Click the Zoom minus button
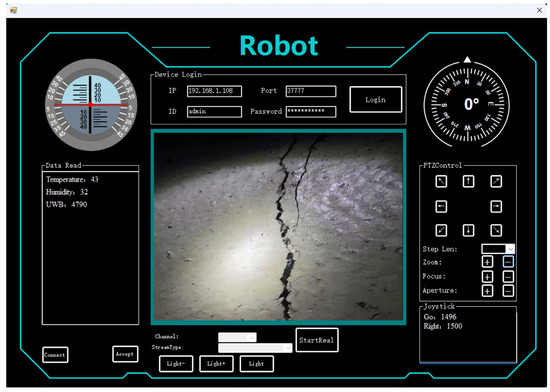Image resolution: width=550 pixels, height=392 pixels. 508,262
